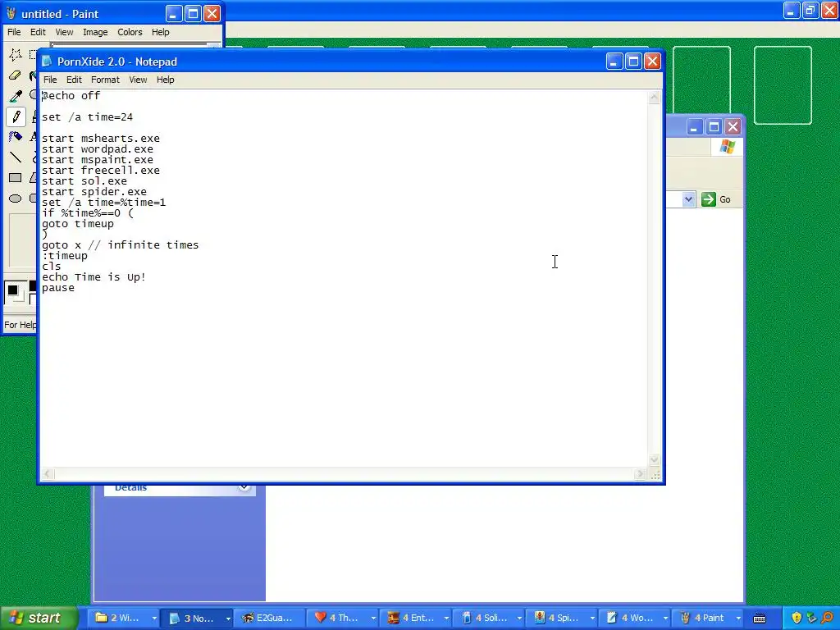Open Paint's View menu

point(64,32)
